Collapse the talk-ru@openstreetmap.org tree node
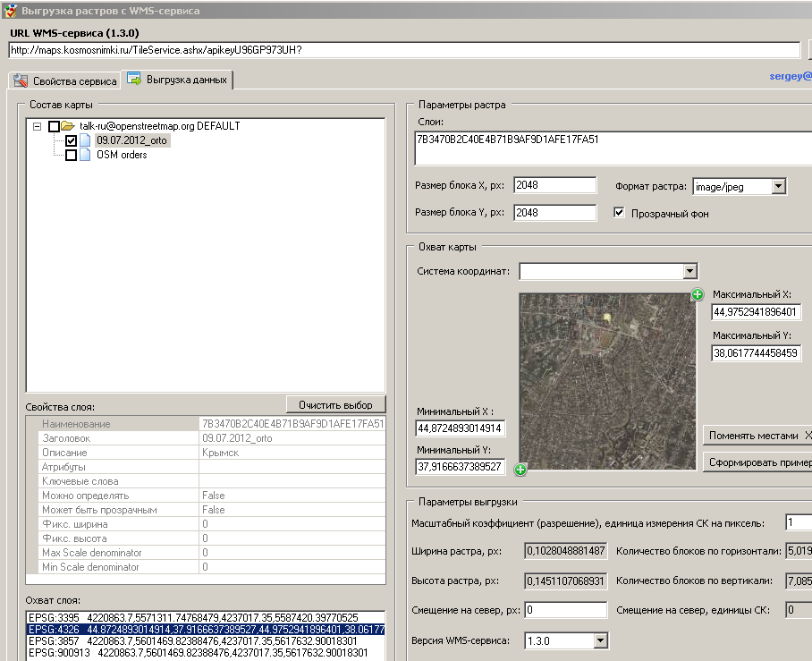This screenshot has width=812, height=661. [x=37, y=126]
